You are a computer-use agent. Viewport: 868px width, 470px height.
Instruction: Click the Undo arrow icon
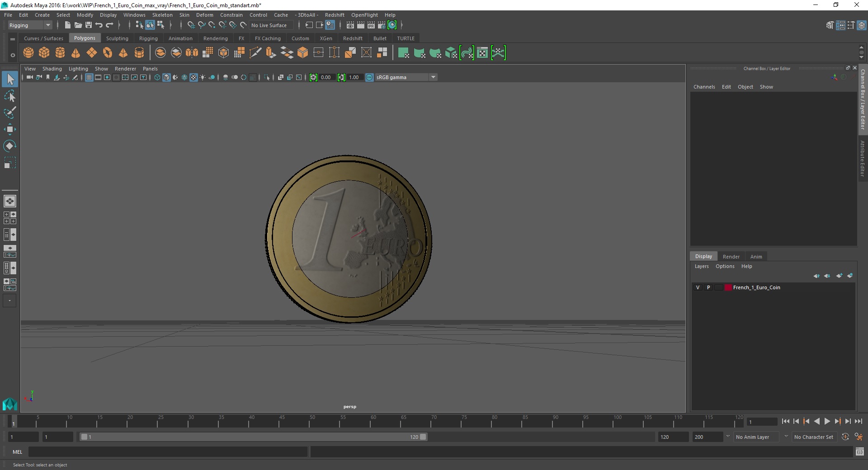99,25
